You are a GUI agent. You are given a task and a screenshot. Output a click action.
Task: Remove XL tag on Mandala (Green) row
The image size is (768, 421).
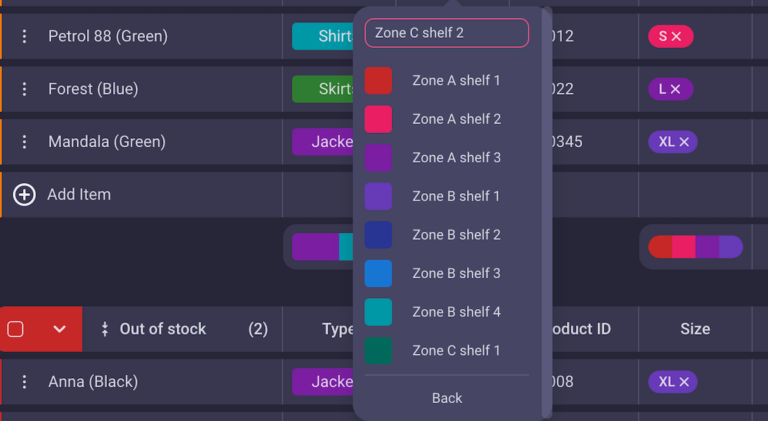point(684,142)
